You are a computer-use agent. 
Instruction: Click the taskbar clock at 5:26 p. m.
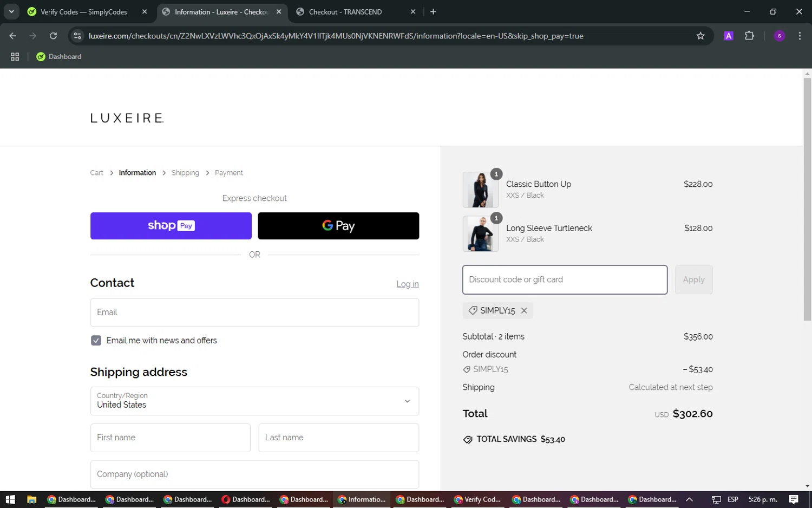click(763, 499)
